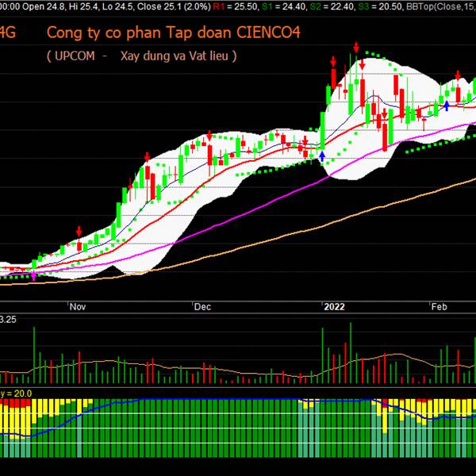The height and width of the screenshot is (476, 476).
Task: Click the first red down arrow after the Nov label
Action: point(79,232)
